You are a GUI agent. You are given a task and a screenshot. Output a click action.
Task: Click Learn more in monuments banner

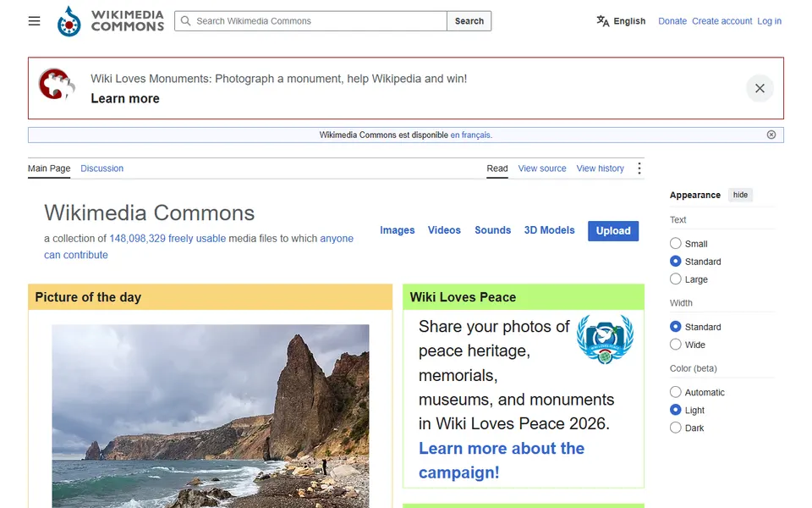[125, 98]
